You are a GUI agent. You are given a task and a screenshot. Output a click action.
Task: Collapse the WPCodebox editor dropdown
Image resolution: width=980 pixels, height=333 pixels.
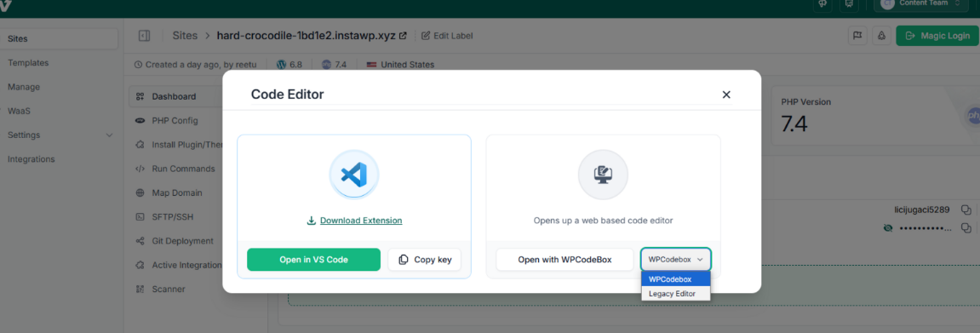pos(676,259)
